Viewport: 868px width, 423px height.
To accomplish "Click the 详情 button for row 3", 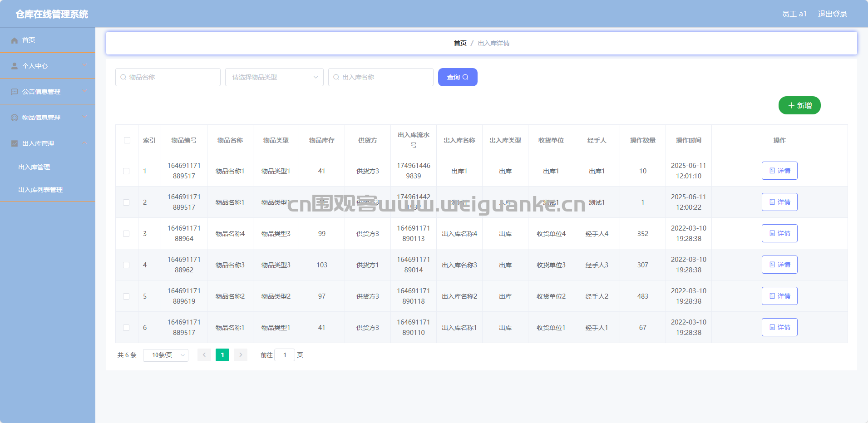I will (x=779, y=233).
